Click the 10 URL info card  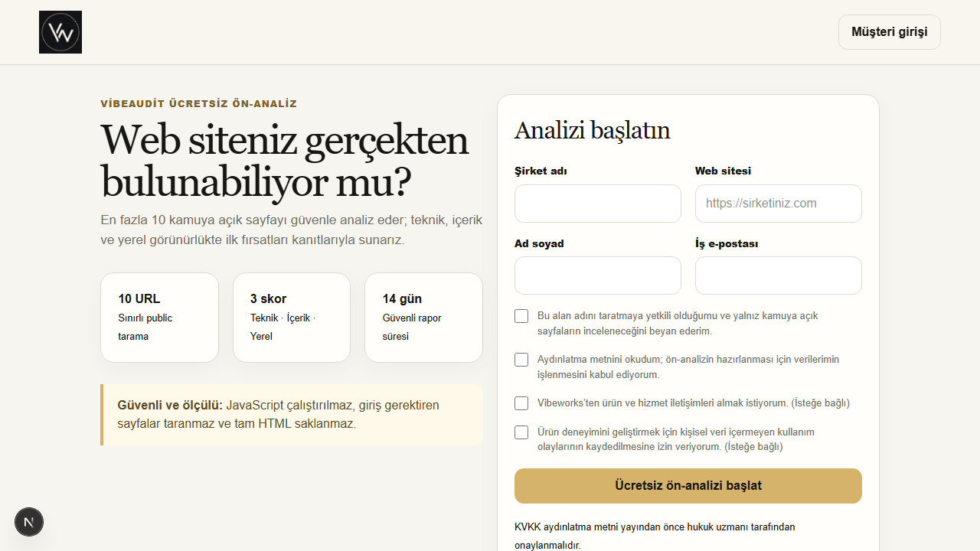159,318
